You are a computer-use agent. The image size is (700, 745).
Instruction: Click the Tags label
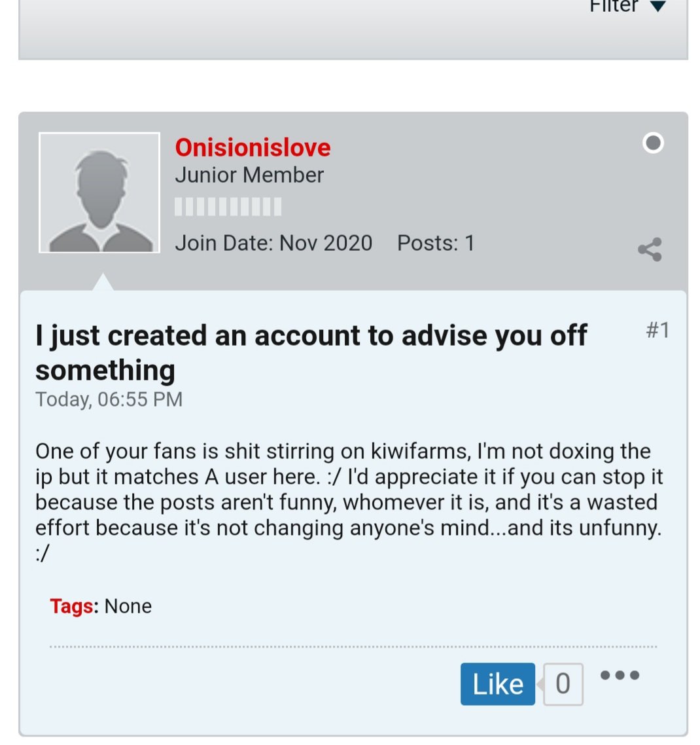[74, 606]
